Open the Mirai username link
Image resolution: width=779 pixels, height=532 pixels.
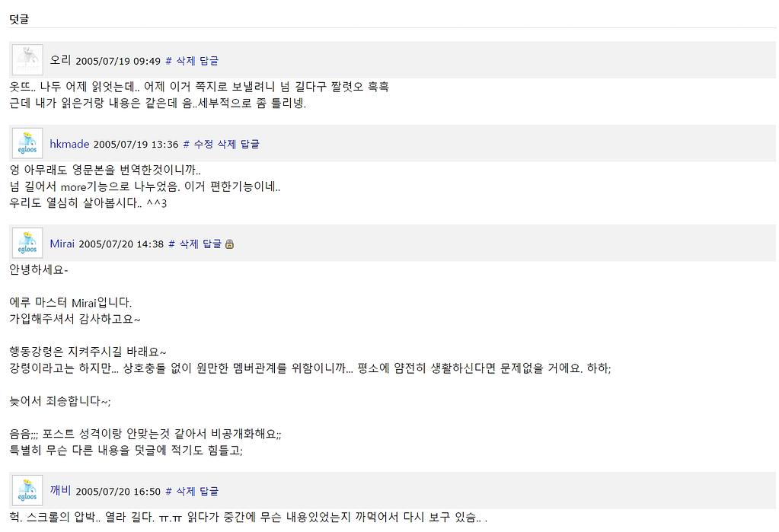point(62,244)
